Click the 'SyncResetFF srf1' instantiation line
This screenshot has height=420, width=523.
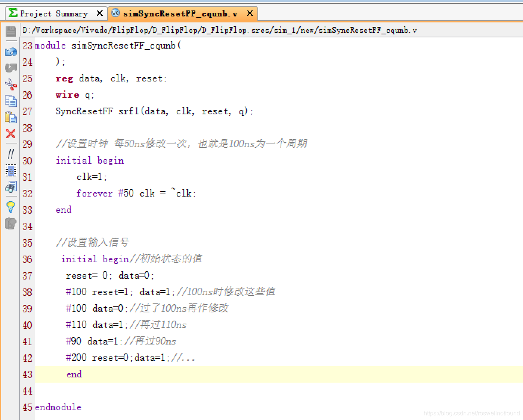[155, 111]
